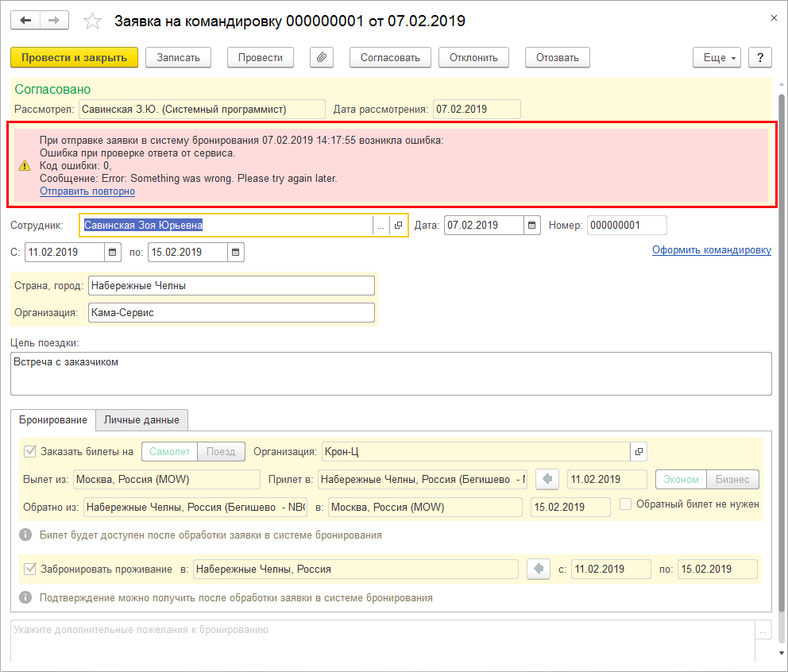Image resolution: width=788 pixels, height=672 pixels.
Task: Open calendar picker for trip end date
Action: [236, 252]
